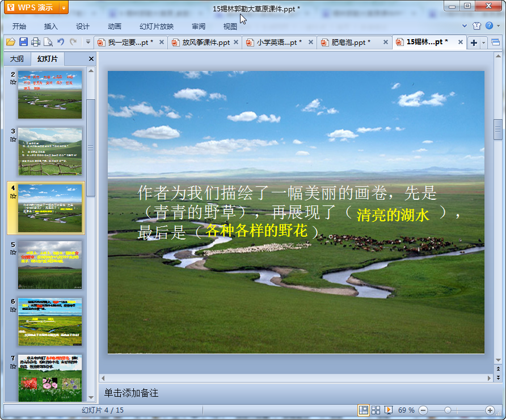Go to previous slide with double up arrow
506x420 pixels.
[x=498, y=369]
